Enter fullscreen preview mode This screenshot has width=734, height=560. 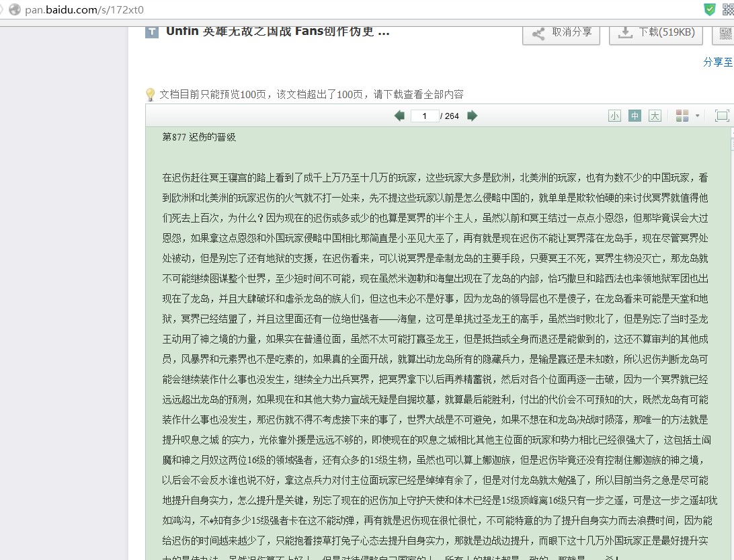click(722, 116)
